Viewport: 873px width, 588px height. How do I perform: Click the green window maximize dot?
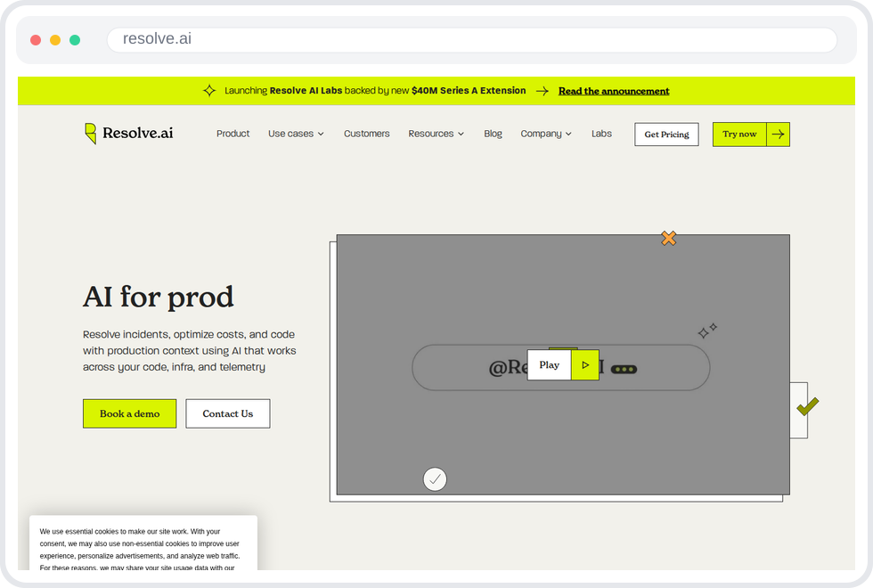tap(75, 40)
